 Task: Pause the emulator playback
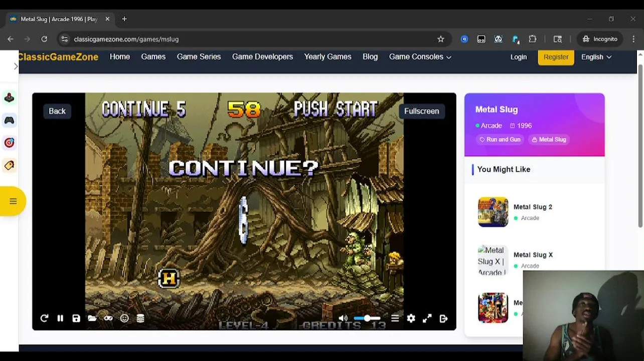[x=60, y=318]
